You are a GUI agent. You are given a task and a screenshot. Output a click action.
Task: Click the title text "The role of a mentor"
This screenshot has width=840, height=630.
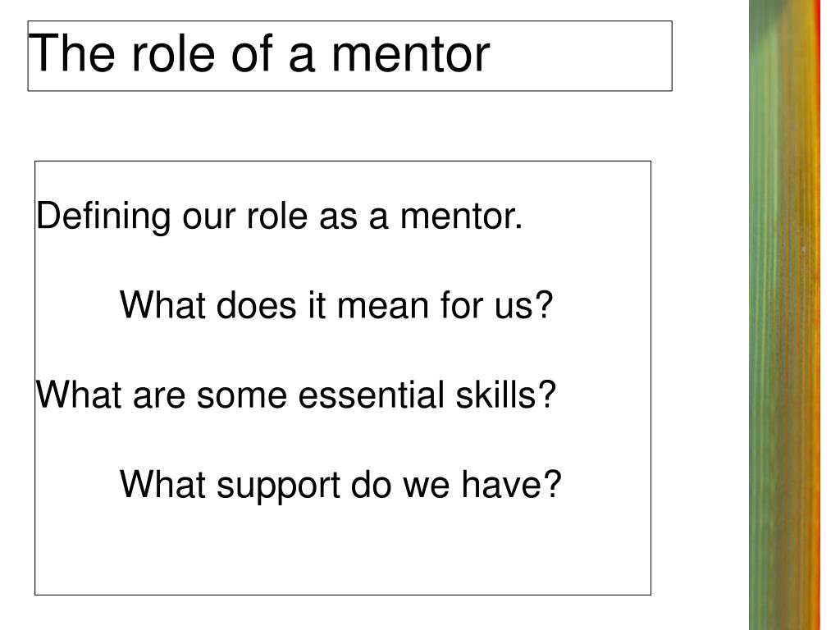coord(261,54)
